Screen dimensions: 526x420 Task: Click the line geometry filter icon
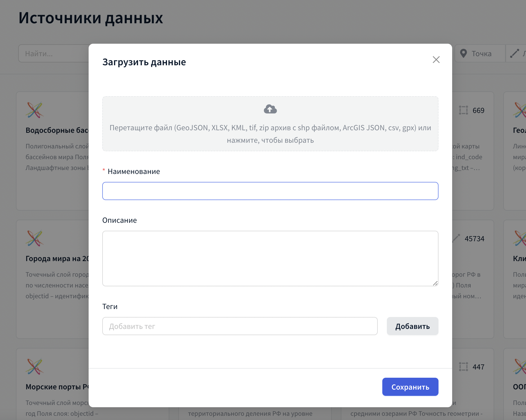(x=514, y=53)
